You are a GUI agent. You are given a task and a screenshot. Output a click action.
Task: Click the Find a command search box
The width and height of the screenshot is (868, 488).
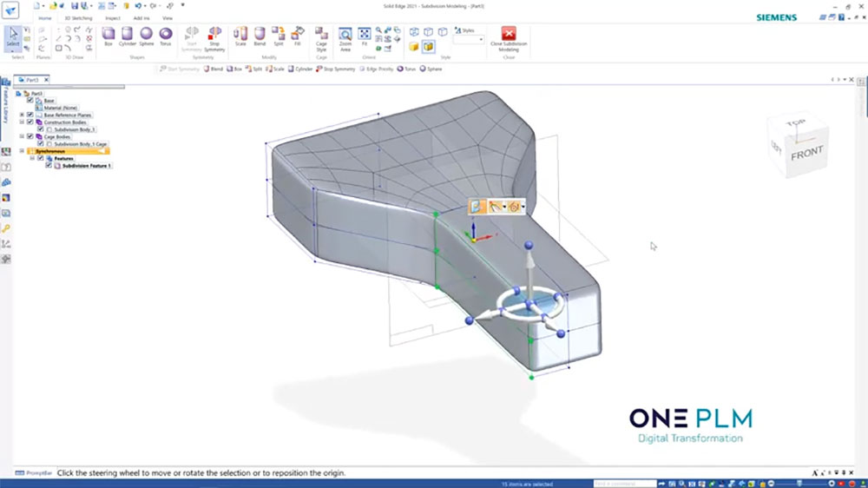(x=624, y=484)
